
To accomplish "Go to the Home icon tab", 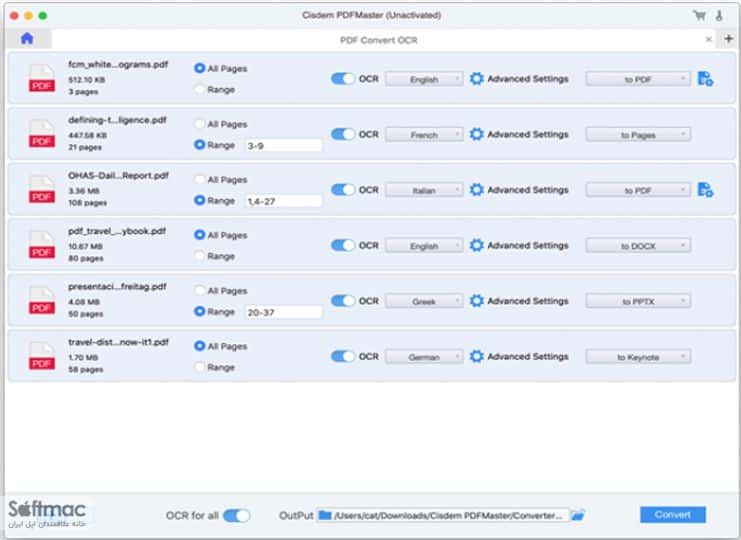I will pos(27,38).
